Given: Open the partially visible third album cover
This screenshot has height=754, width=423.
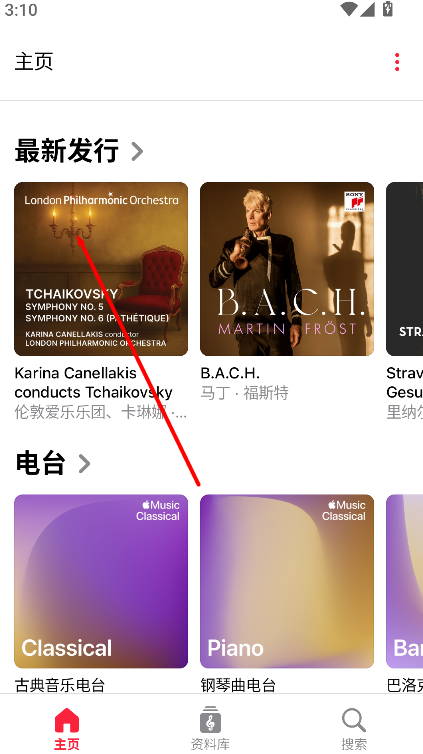Looking at the screenshot, I should (x=405, y=269).
